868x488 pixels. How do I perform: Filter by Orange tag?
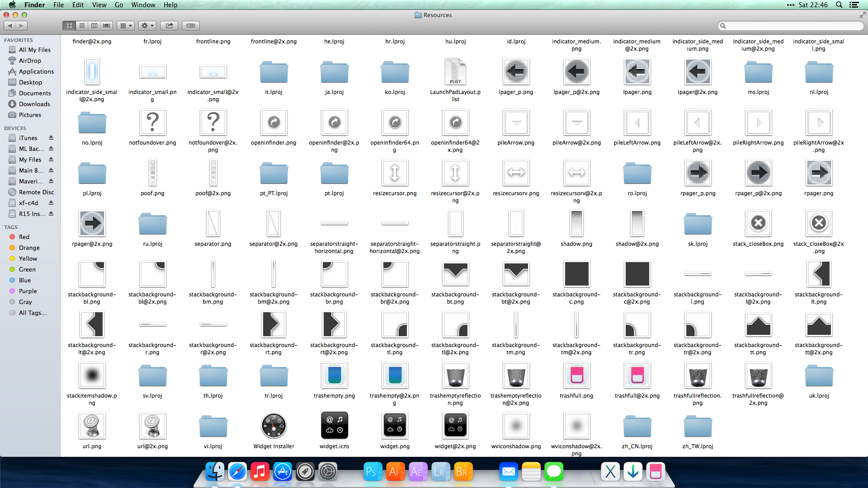pyautogui.click(x=30, y=248)
